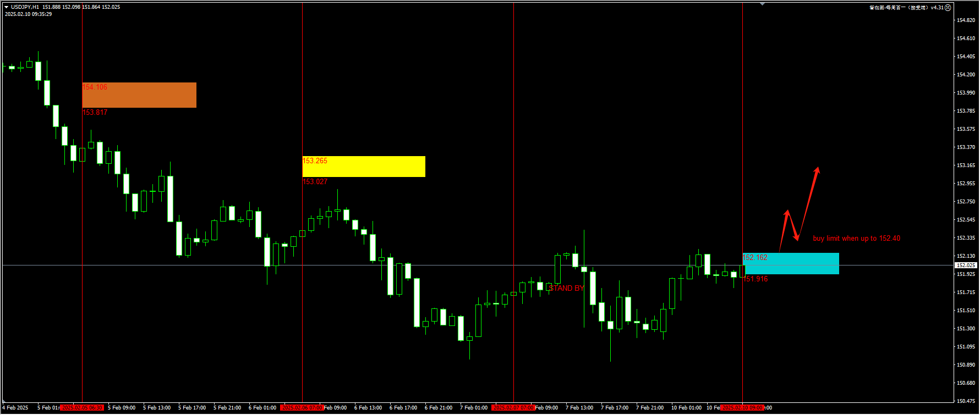Click the 2025.02.05 06:30 time marker

click(82, 408)
